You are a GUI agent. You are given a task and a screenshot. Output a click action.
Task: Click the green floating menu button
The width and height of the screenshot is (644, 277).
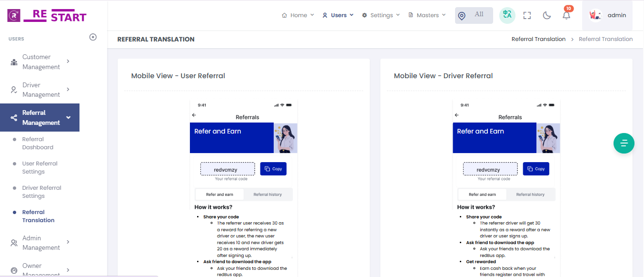[624, 143]
